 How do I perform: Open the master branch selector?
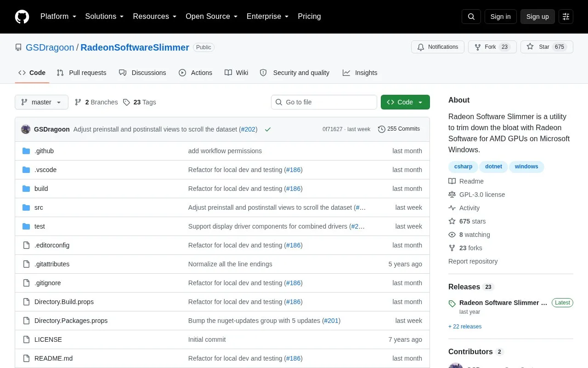click(x=41, y=102)
